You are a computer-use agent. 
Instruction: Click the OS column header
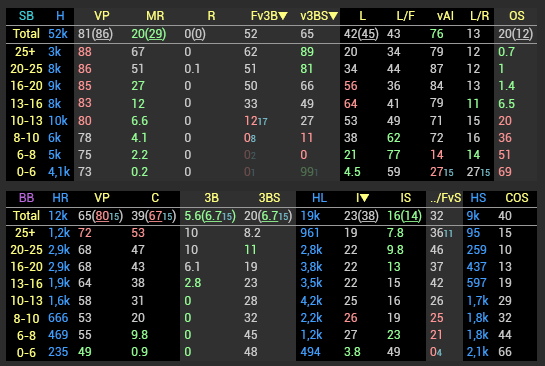(516, 16)
